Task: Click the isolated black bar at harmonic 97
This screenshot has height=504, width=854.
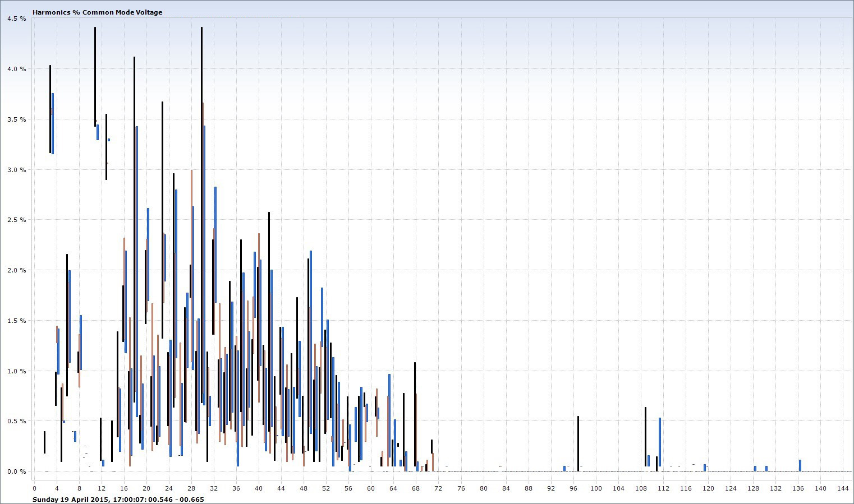Action: 578,444
